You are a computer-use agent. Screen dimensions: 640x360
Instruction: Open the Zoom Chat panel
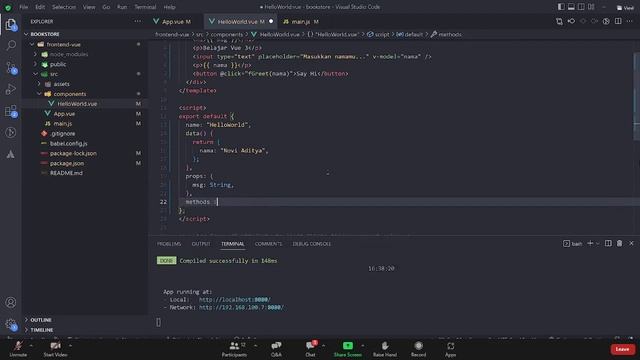[311, 349]
